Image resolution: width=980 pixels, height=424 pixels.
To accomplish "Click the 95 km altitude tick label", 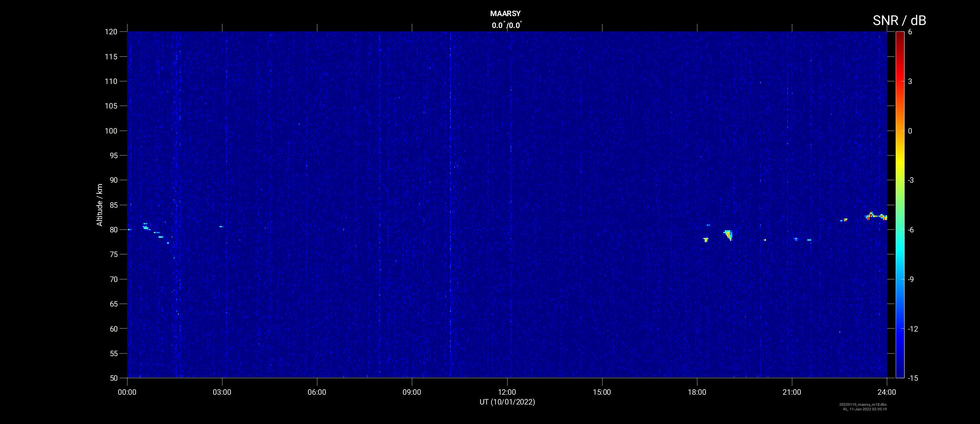I will click(x=113, y=155).
